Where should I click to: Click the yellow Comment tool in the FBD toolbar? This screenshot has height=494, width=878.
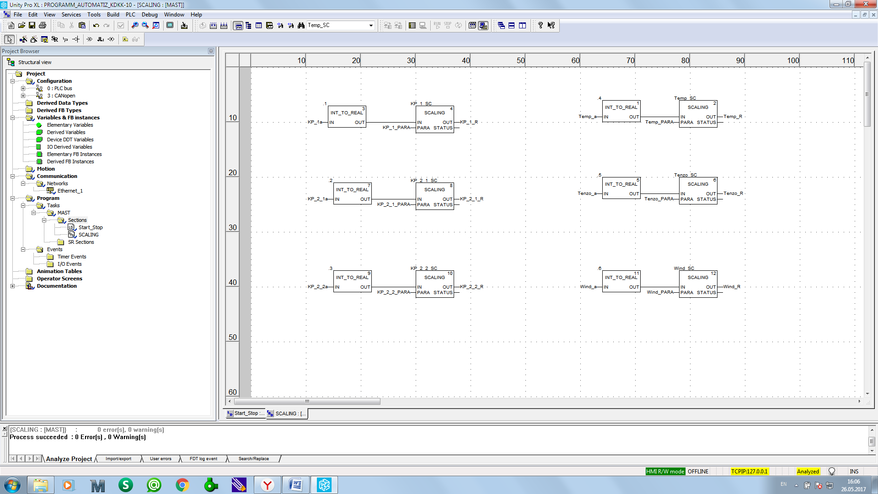[125, 39]
